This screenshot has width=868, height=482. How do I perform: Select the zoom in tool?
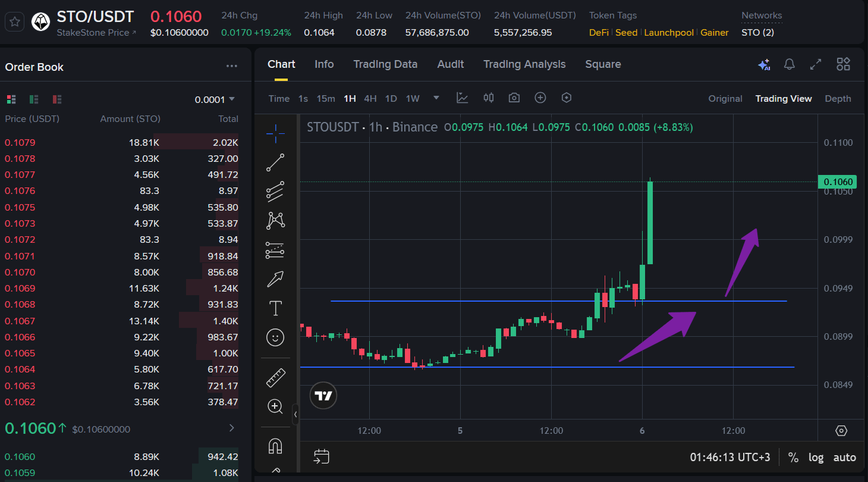pos(275,407)
